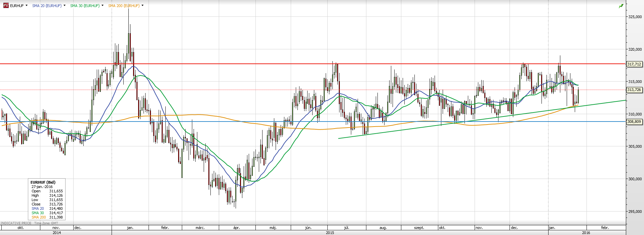Image resolution: width=644 pixels, height=235 pixels.
Task: Click the green chart arrow icon
Action: (621, 6)
